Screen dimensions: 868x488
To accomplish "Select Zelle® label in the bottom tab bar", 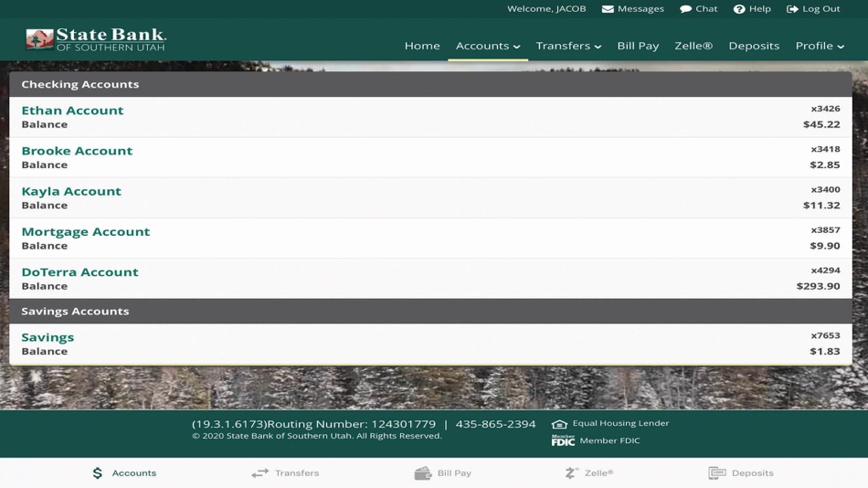I will click(599, 473).
